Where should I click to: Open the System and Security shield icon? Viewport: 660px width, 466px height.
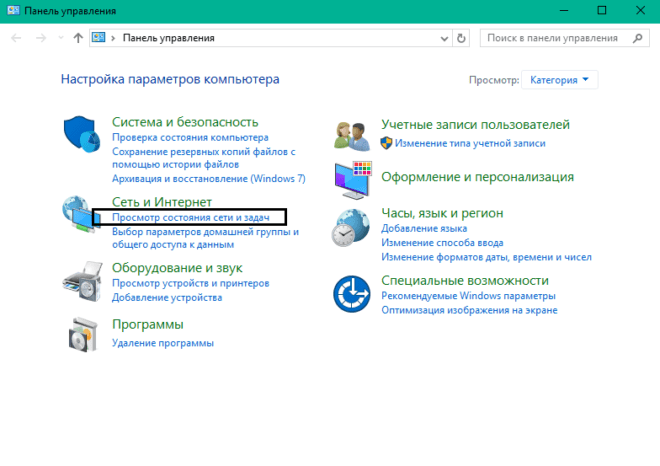(82, 134)
